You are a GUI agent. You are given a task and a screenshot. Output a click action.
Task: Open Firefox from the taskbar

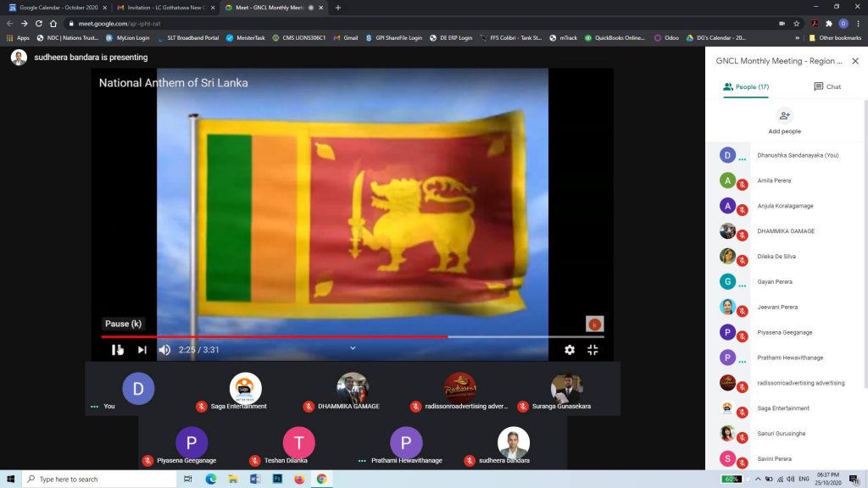click(x=299, y=480)
